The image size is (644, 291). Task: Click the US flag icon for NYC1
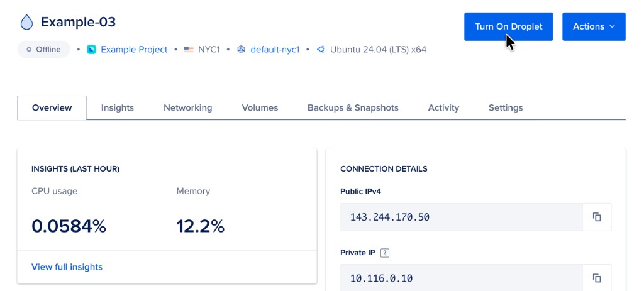tap(188, 49)
